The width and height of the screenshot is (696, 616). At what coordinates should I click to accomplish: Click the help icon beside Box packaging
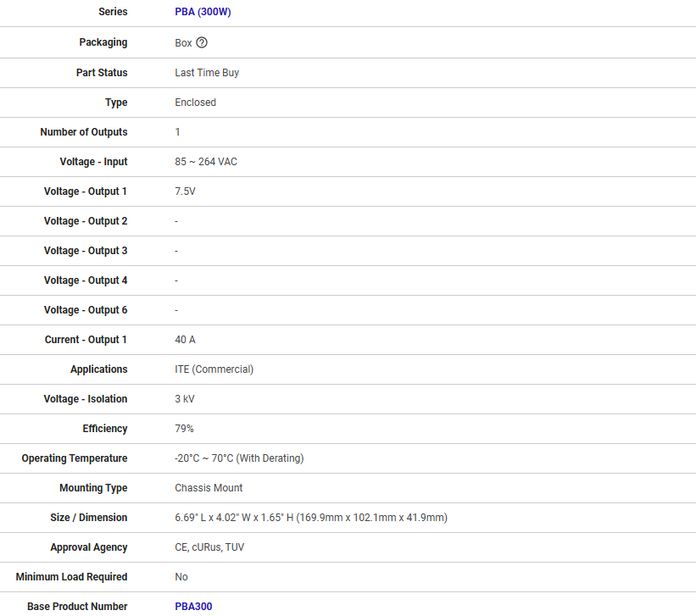tap(202, 42)
